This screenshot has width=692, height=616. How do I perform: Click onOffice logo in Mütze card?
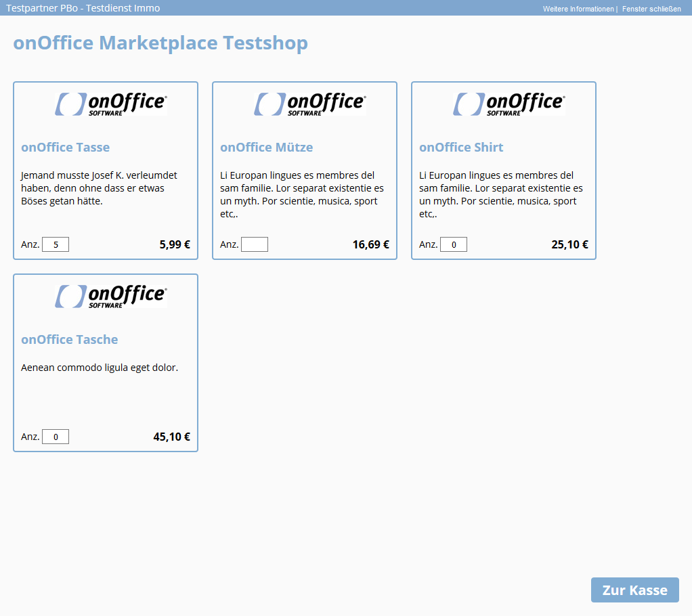click(x=310, y=104)
